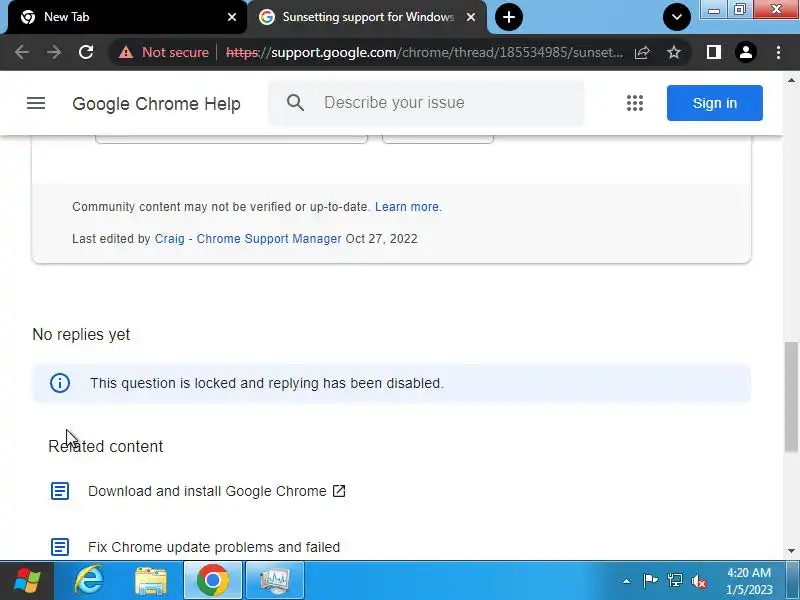Open the share page icon in address bar
The width and height of the screenshot is (800, 600).
[642, 52]
